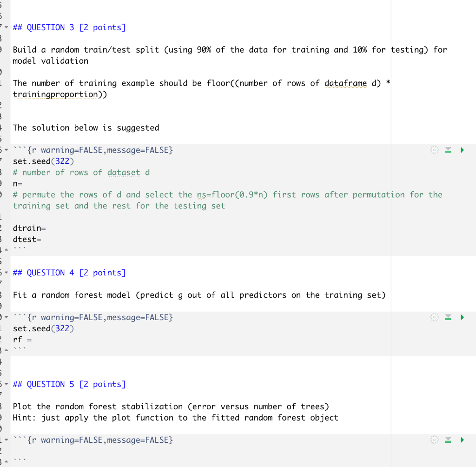This screenshot has width=476, height=467.
Task: Run all chunks above Question 5 chunk
Action: tap(448, 440)
